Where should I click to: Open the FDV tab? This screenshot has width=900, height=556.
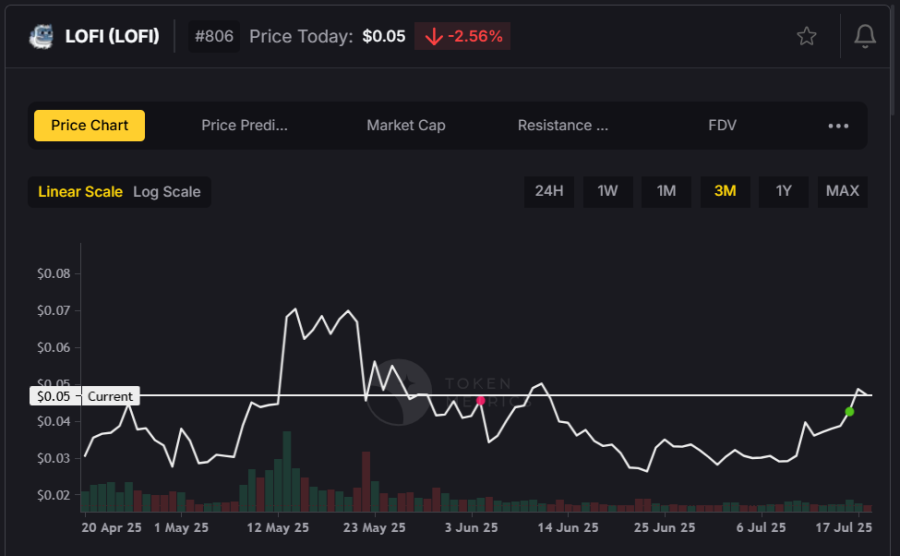(722, 126)
